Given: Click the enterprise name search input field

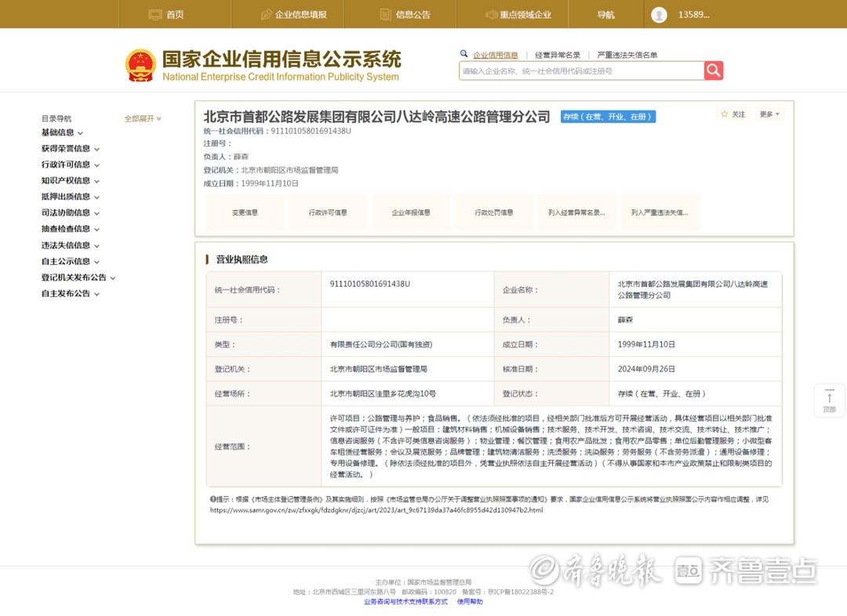Looking at the screenshot, I should coord(582,71).
